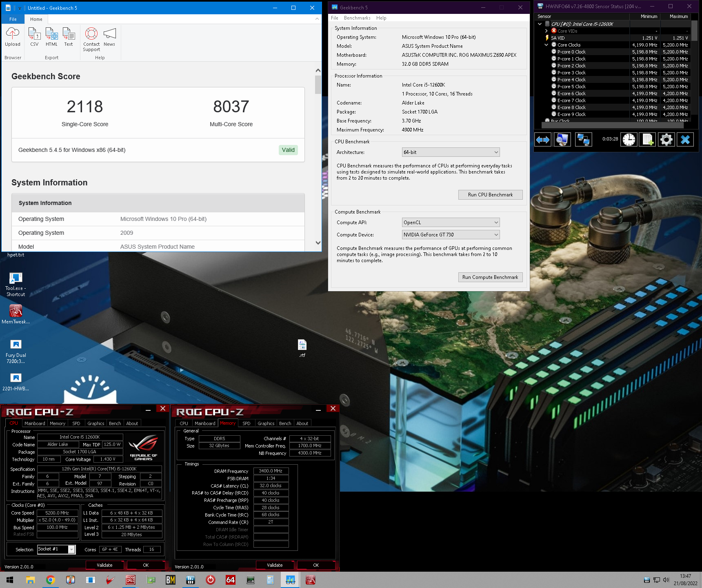Open Windows Start menu

[10, 580]
